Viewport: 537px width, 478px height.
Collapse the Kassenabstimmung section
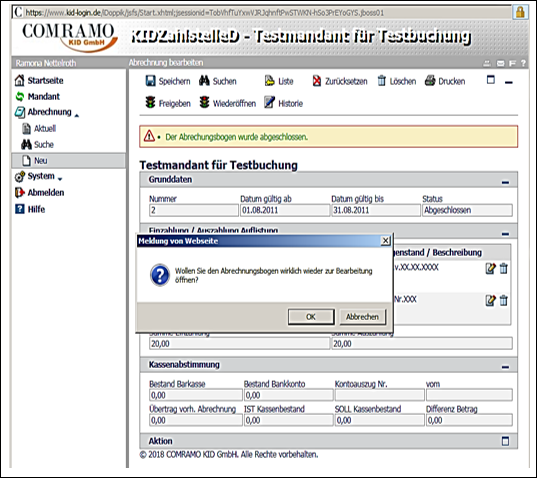point(505,367)
